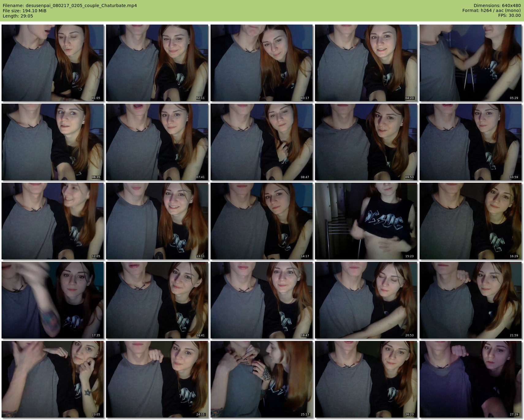Screen dimensions: 524x420
Task: Click the frame at 10:59
Action: 470,142
